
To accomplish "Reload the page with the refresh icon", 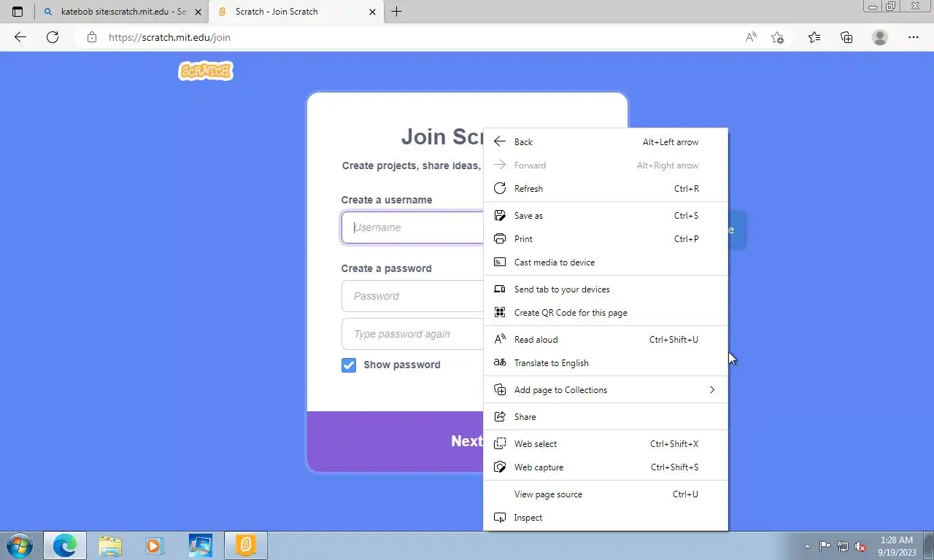I will tap(53, 37).
